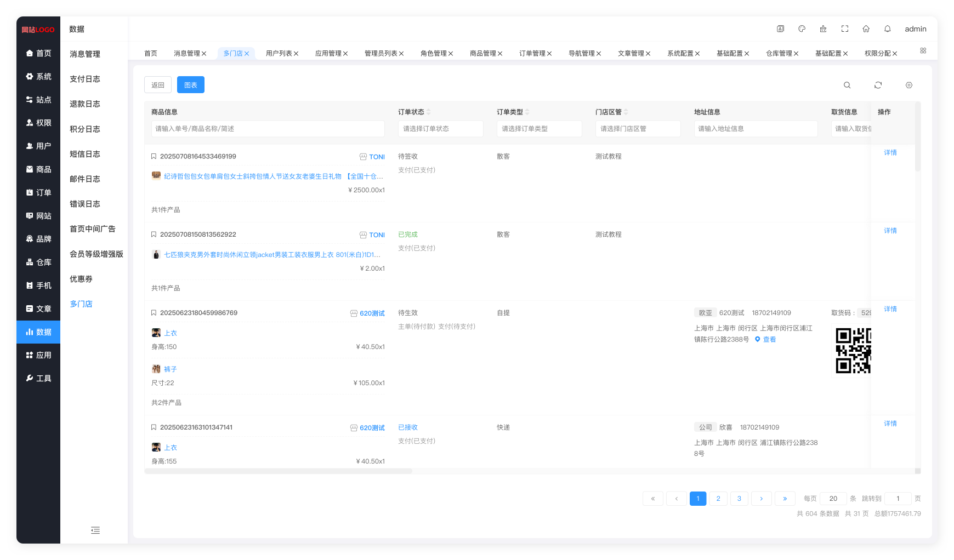Open the 请选择订单状态 dropdown

pyautogui.click(x=440, y=129)
